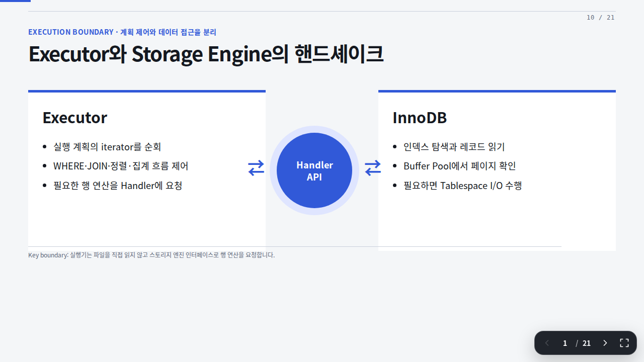Go to the next slide arrow
Screen dimensions: 644x362
pos(605,343)
